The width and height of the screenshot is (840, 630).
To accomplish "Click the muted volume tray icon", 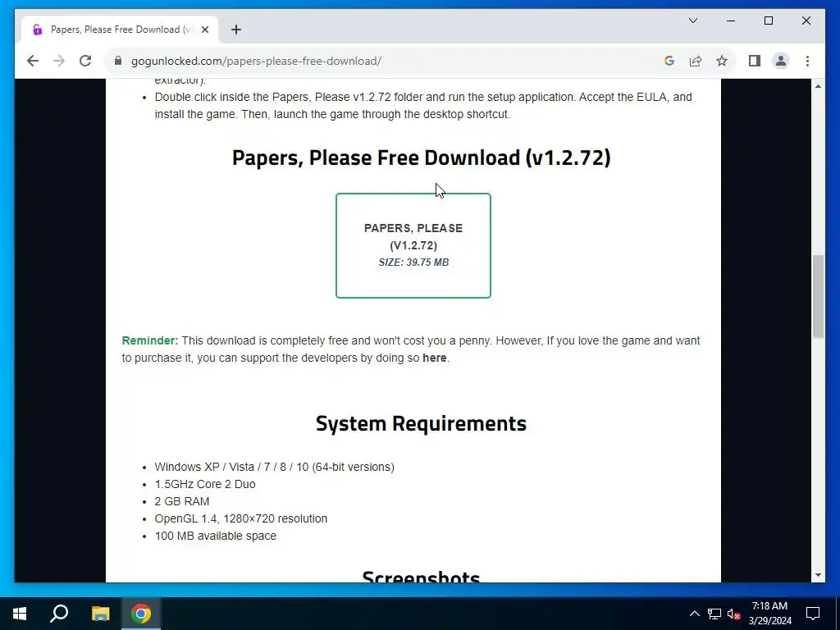I will pyautogui.click(x=733, y=614).
